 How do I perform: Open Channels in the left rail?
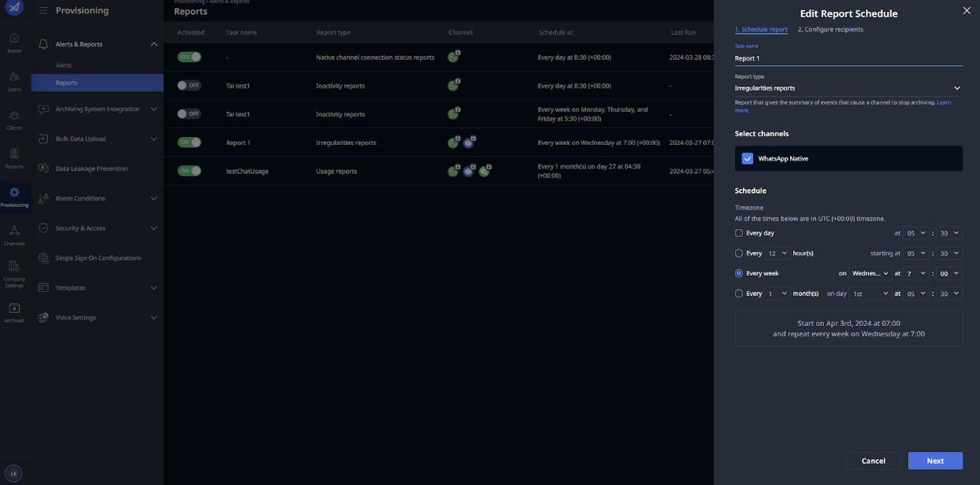coord(14,235)
